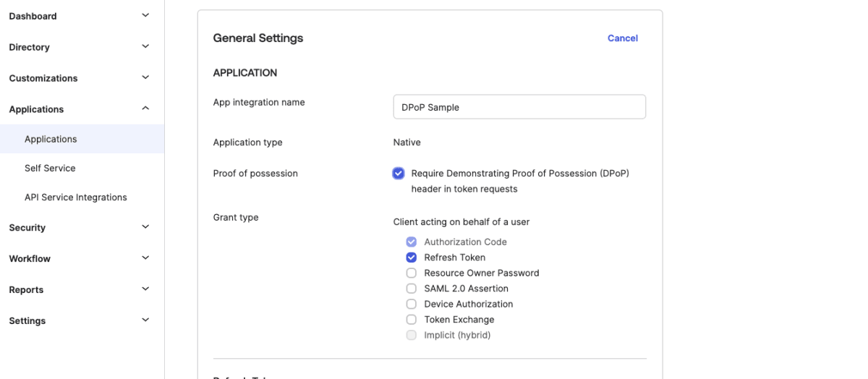Check the Device Authorization checkbox
The image size is (868, 379).
click(x=412, y=305)
